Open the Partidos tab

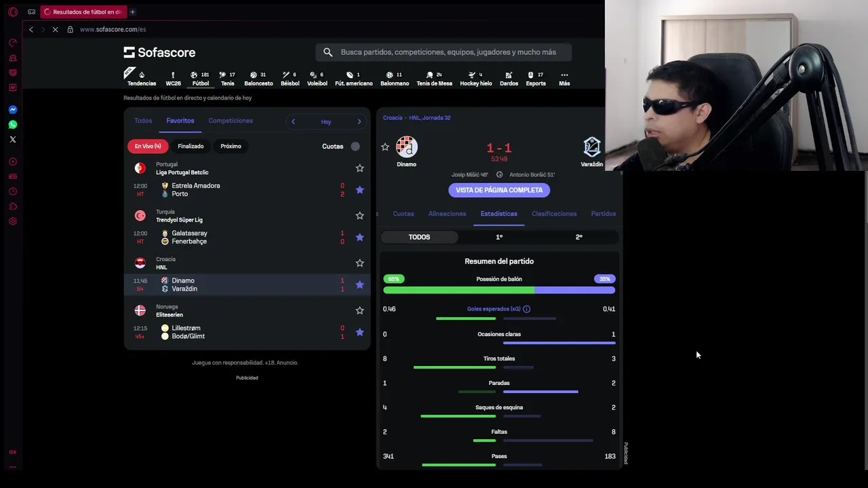click(604, 213)
